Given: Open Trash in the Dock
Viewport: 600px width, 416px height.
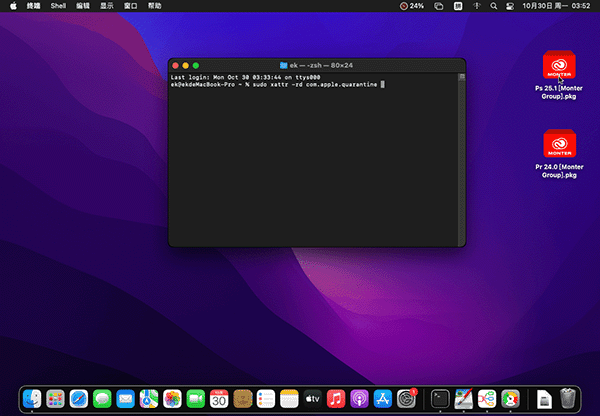Looking at the screenshot, I should [x=567, y=399].
